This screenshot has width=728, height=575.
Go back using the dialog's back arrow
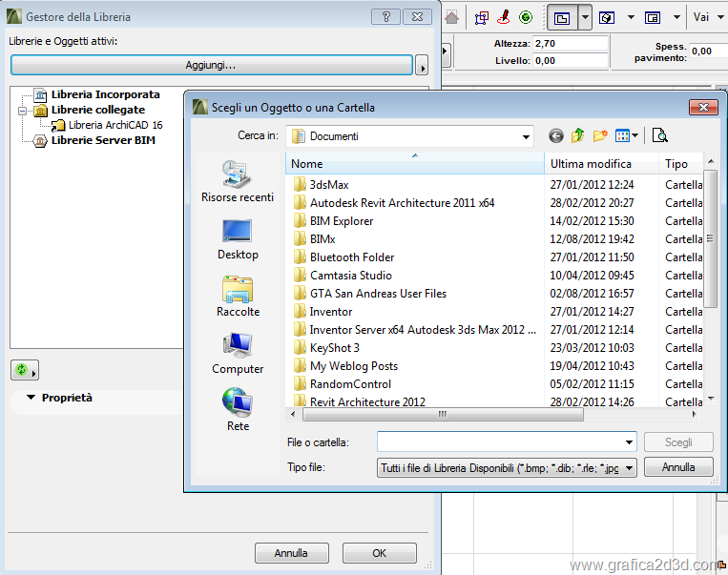pyautogui.click(x=556, y=136)
